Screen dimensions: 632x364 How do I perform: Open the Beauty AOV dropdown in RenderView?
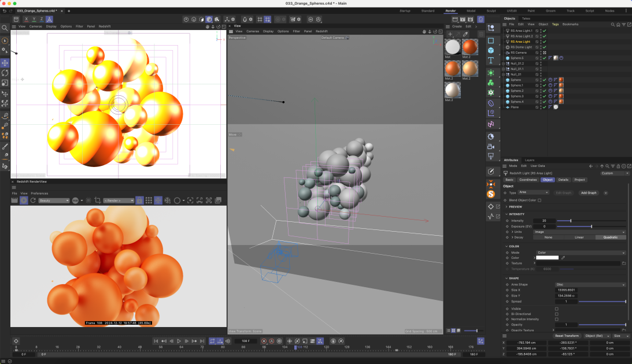pos(54,200)
